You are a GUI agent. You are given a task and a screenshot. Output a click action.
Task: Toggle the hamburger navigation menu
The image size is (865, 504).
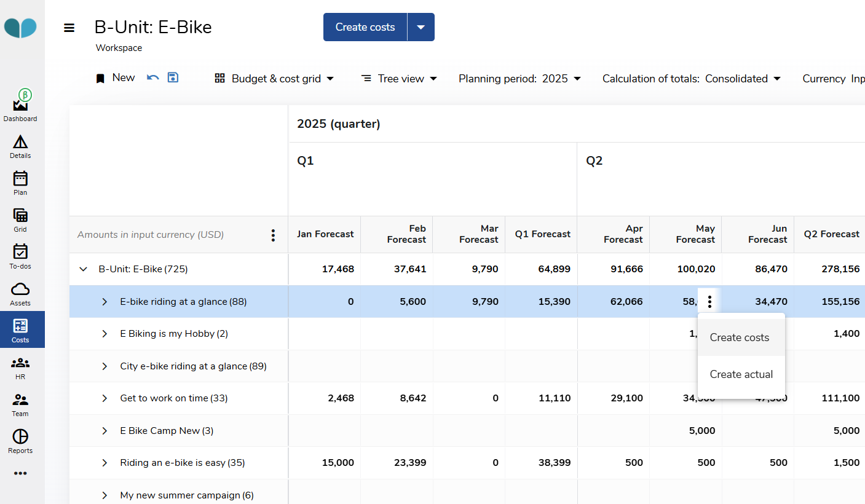(69, 28)
